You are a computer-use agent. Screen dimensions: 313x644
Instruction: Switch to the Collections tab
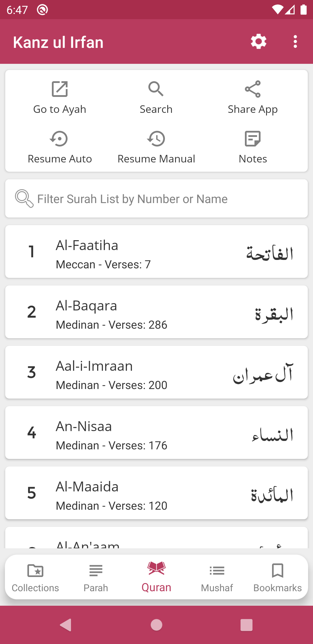tap(35, 578)
